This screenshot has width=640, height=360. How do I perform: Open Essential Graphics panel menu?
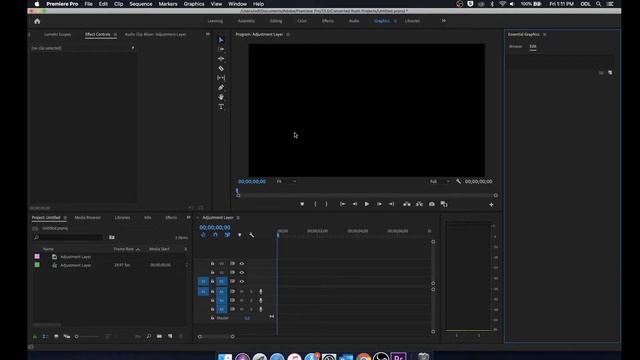tap(544, 34)
